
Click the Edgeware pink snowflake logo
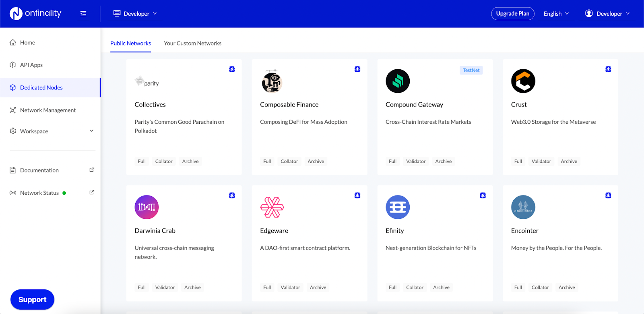pos(272,207)
